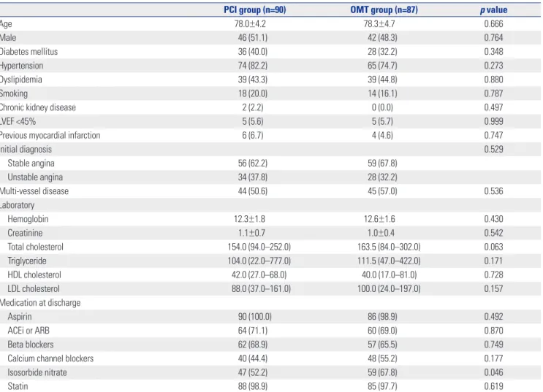Select the 'Hypertension' row label
This screenshot has width=543, height=392.
[x=21, y=66]
